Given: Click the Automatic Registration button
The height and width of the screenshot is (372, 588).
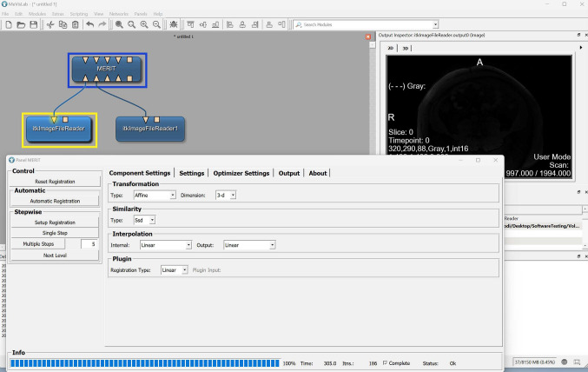Looking at the screenshot, I should [x=55, y=200].
